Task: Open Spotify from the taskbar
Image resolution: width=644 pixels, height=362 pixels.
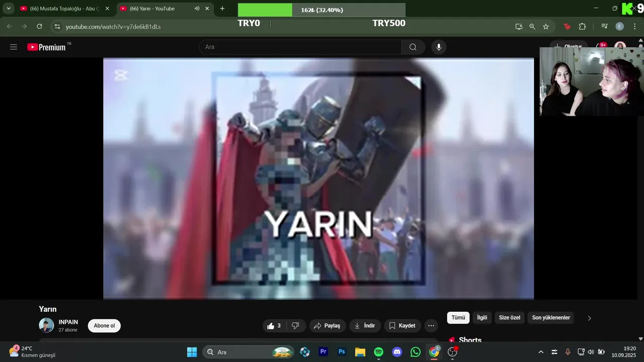Action: coord(378,352)
